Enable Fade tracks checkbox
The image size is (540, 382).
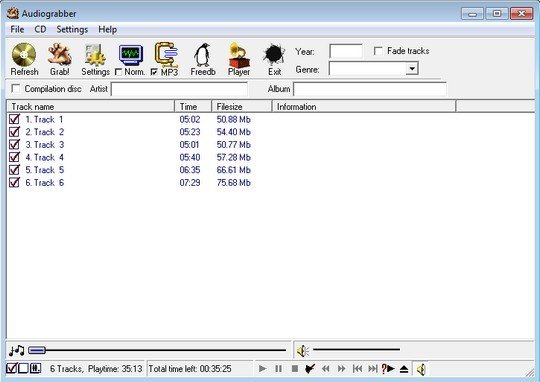click(x=378, y=51)
